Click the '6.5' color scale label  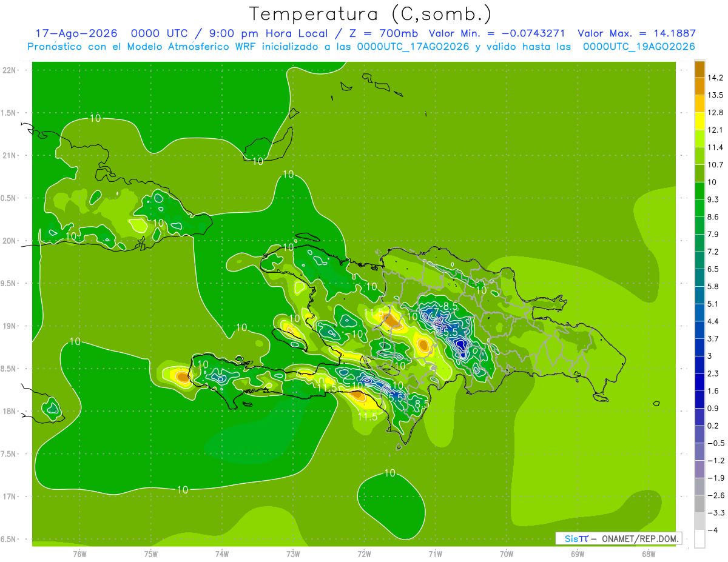click(x=713, y=269)
